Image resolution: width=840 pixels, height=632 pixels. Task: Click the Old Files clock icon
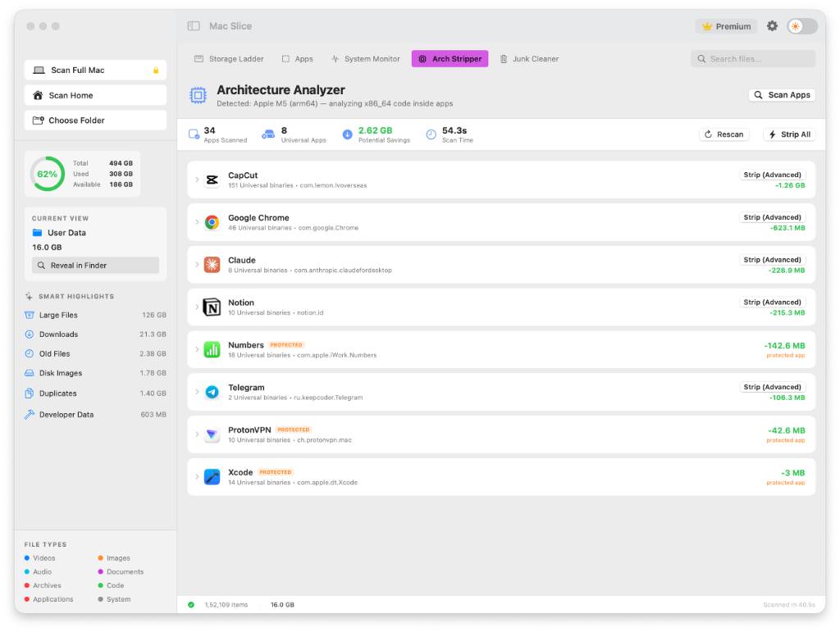30,354
